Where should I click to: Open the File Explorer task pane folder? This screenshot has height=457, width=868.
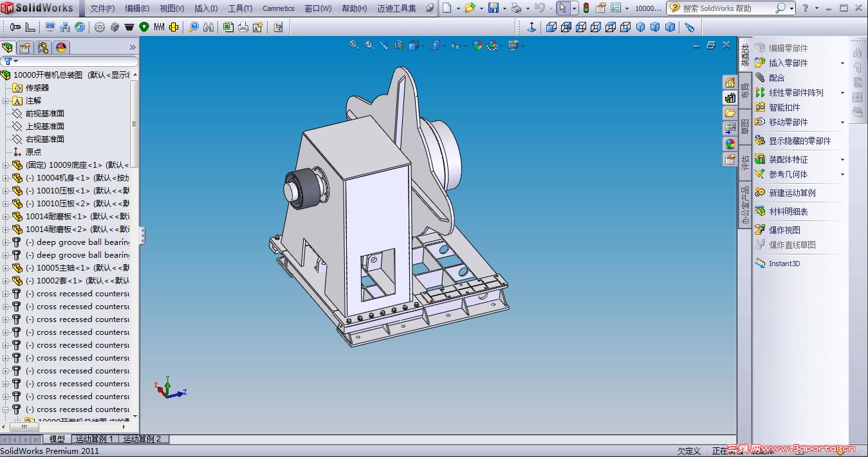(730, 113)
